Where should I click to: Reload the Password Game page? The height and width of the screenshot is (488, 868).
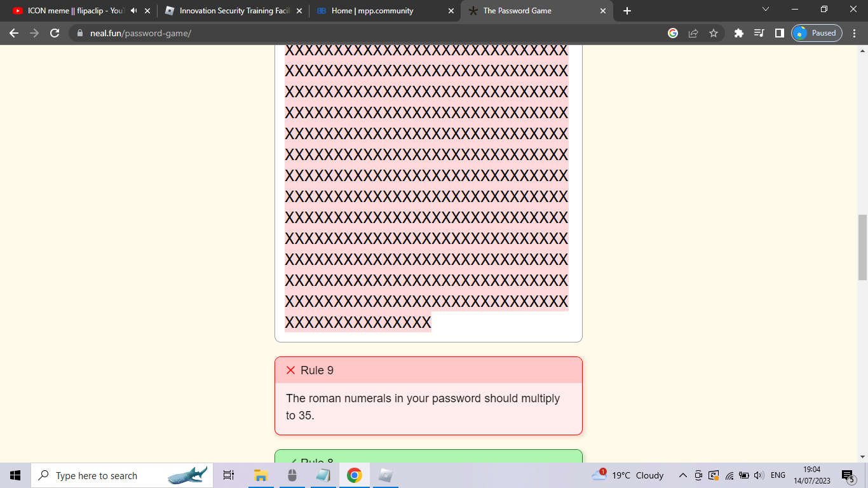click(55, 33)
